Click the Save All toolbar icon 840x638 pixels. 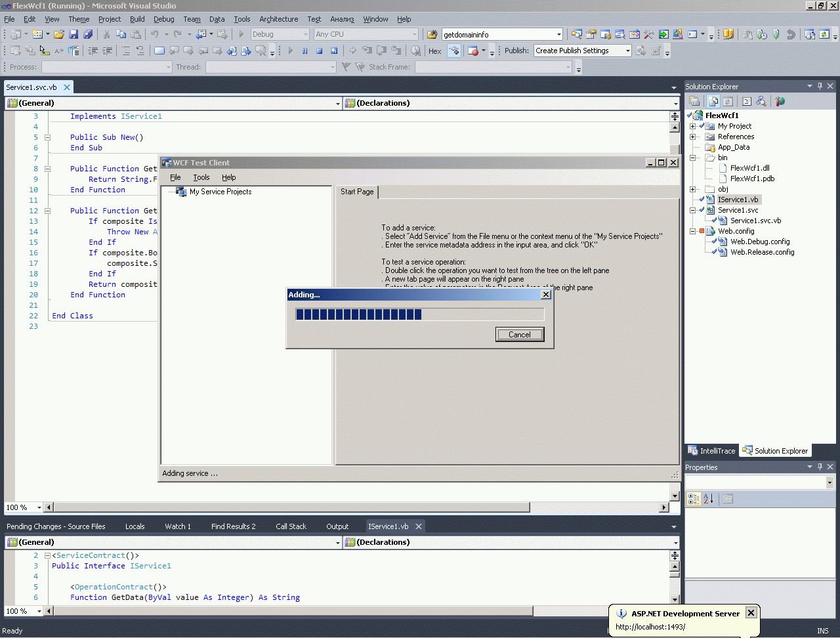(87, 34)
